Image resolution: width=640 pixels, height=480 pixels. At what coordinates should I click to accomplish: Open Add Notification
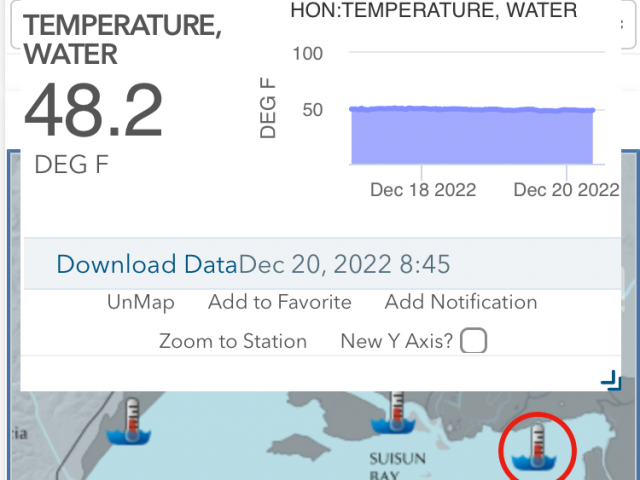(461, 302)
